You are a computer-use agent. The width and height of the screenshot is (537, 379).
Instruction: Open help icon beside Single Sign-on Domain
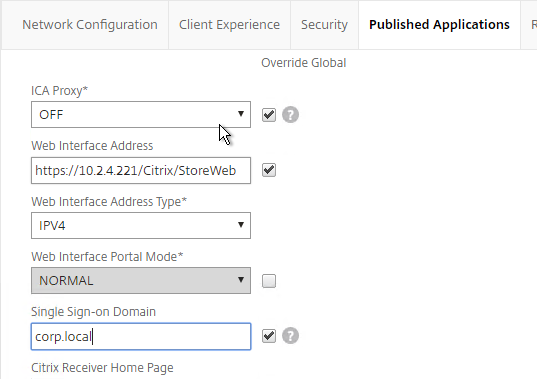pos(290,336)
